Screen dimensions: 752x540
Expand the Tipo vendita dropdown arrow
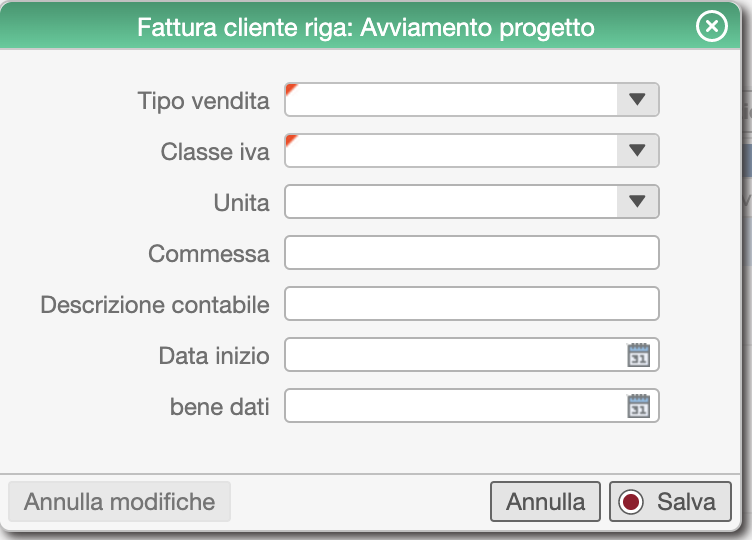(x=637, y=100)
